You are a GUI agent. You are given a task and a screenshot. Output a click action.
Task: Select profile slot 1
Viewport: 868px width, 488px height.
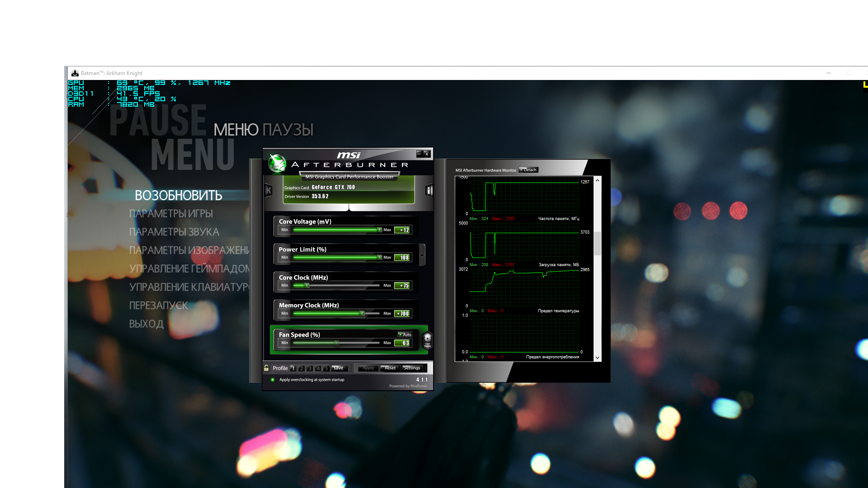click(293, 368)
